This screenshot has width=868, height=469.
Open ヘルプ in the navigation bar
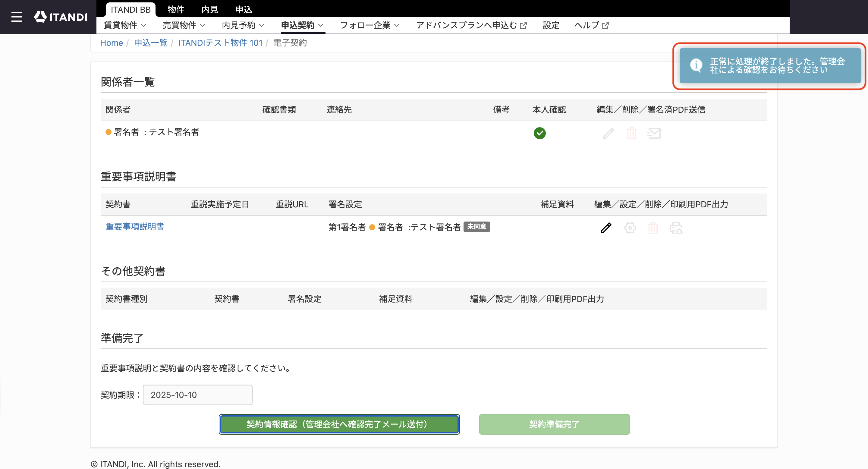click(x=591, y=25)
